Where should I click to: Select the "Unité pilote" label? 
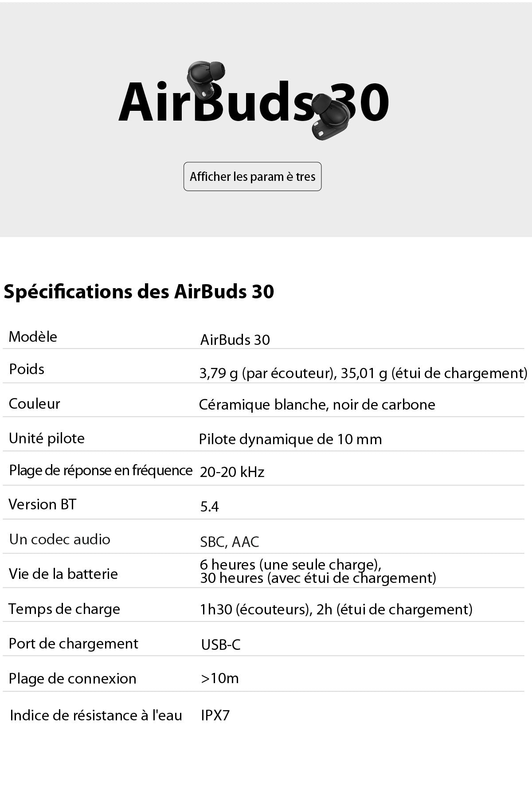47,438
